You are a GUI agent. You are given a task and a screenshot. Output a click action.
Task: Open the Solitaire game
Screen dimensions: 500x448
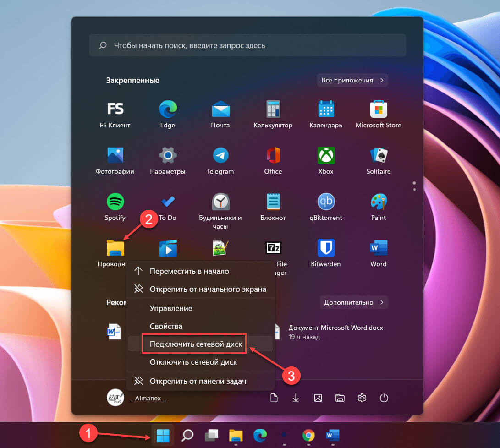379,161
